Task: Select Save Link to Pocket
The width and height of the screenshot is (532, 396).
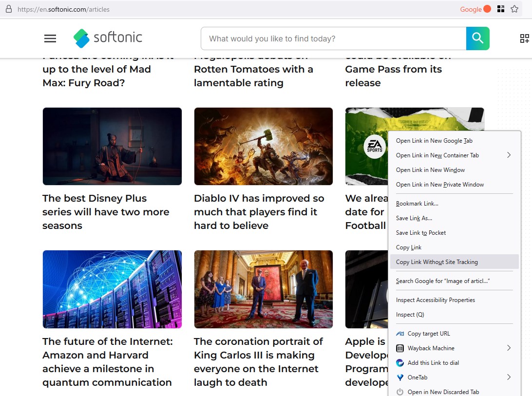Action: click(421, 233)
